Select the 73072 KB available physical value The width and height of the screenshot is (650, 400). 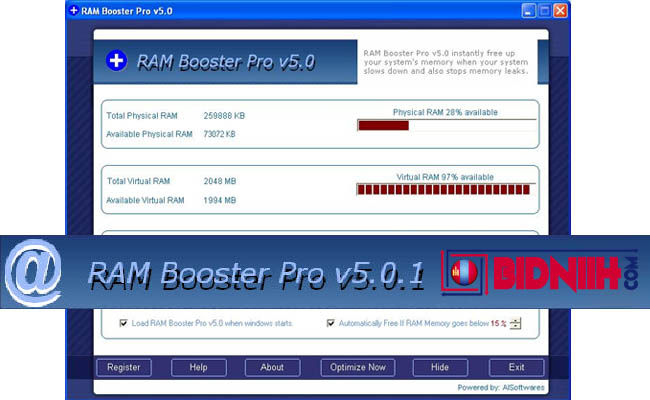219,134
